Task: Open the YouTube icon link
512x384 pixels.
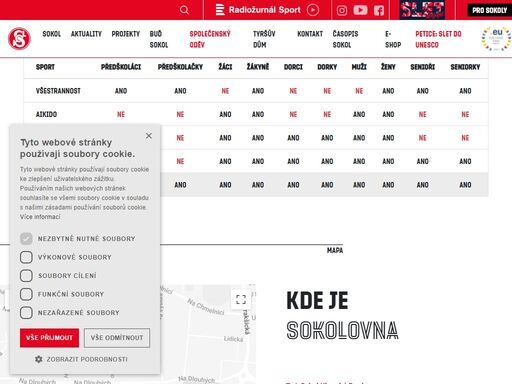Action: click(x=360, y=10)
